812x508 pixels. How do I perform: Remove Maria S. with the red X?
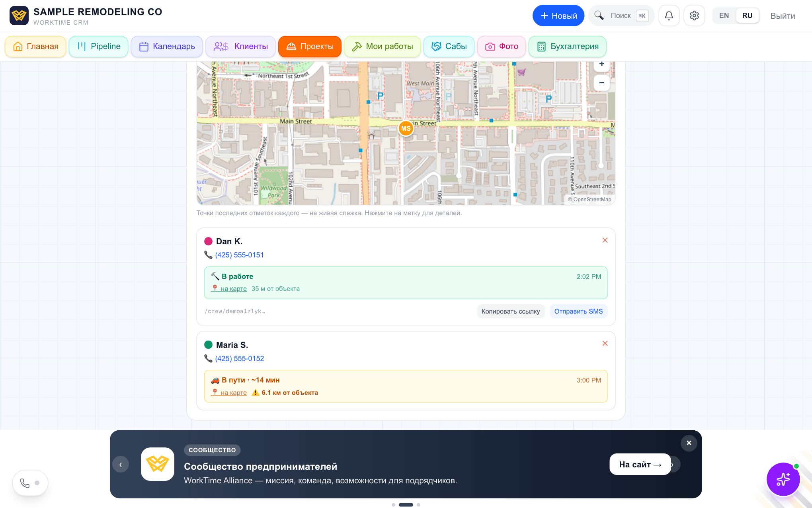click(x=605, y=343)
